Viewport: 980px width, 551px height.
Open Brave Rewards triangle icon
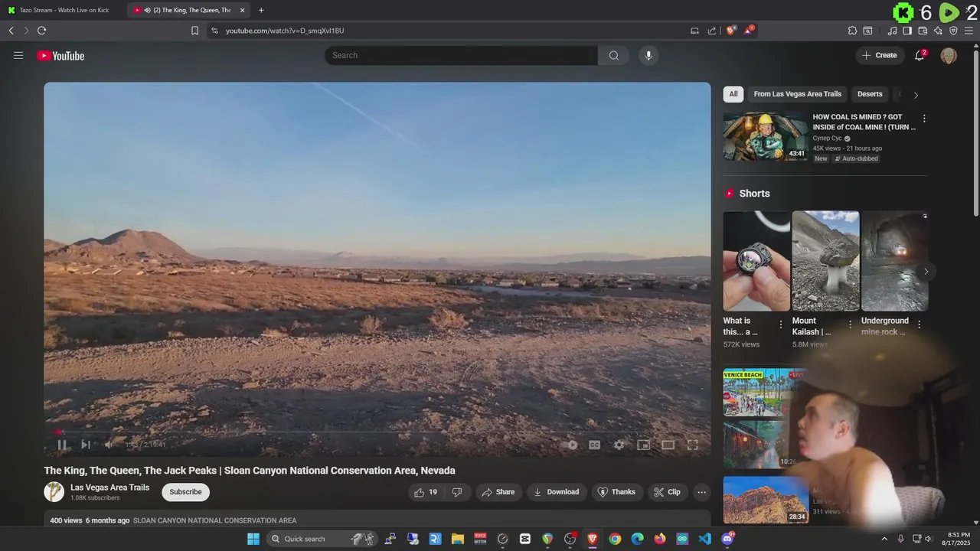click(749, 30)
